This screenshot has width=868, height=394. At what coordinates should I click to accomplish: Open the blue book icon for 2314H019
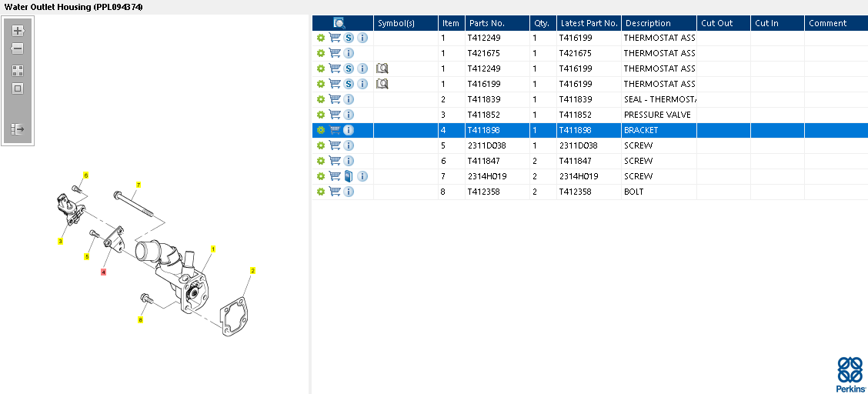pyautogui.click(x=348, y=176)
